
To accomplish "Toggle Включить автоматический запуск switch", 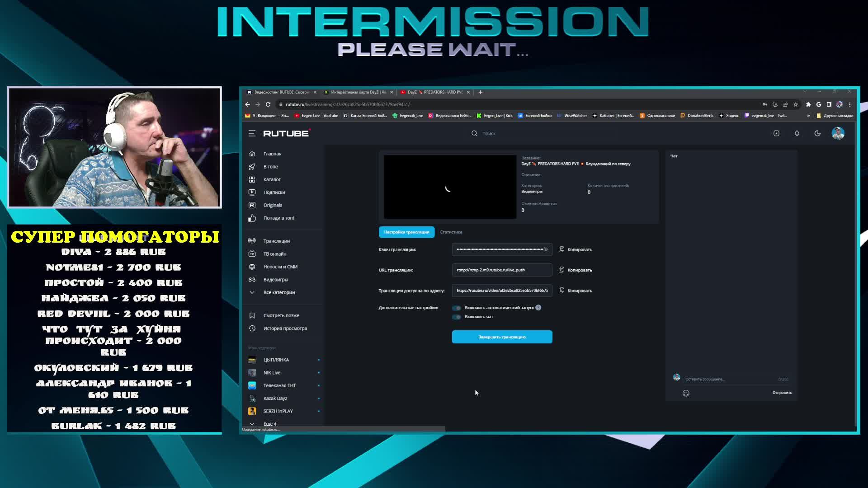I will tap(457, 308).
